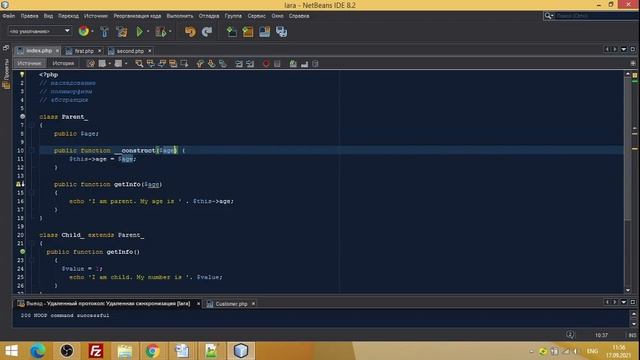Click the Build Project hammer icon

point(104,31)
